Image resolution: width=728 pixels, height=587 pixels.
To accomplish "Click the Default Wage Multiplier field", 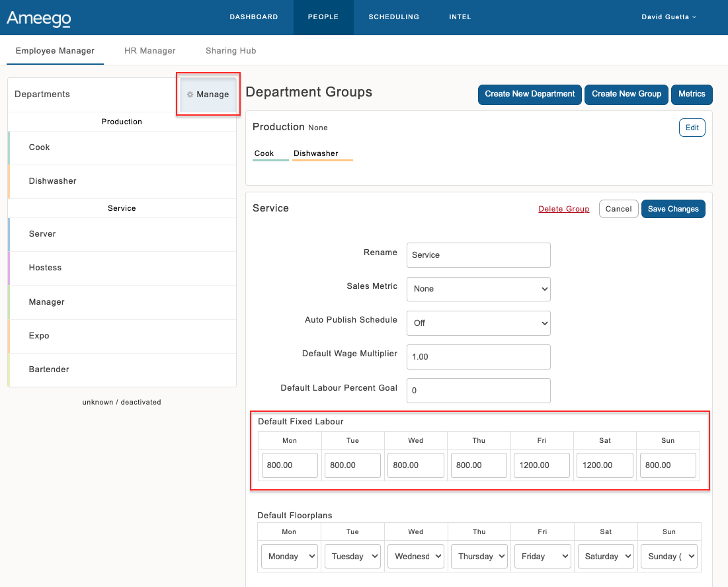I will click(478, 357).
